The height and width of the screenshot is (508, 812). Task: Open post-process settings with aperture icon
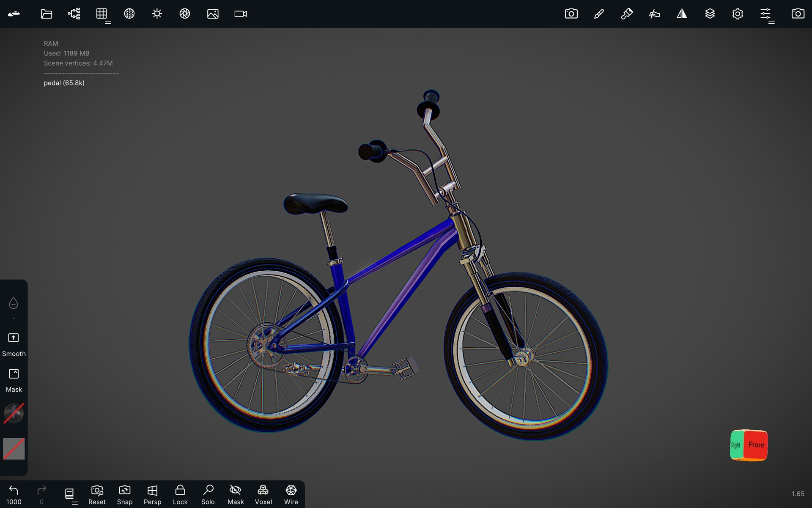(x=184, y=14)
